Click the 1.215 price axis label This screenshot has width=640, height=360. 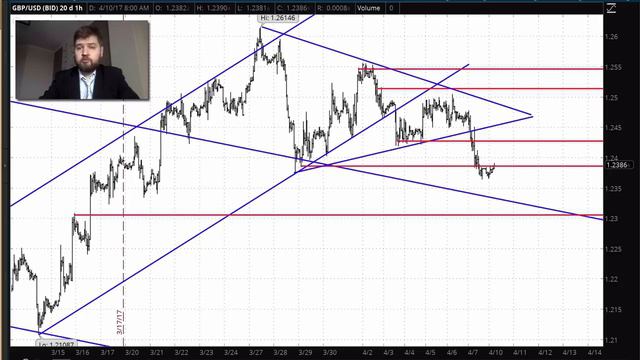[x=614, y=310]
